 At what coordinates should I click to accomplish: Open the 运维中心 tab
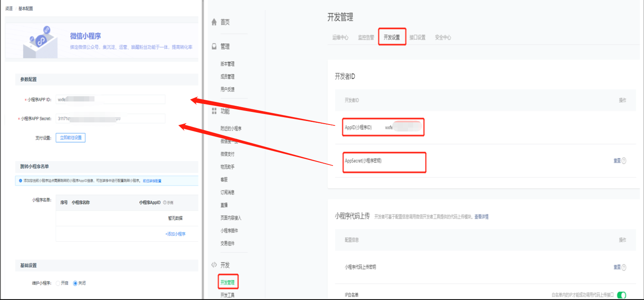tap(340, 37)
